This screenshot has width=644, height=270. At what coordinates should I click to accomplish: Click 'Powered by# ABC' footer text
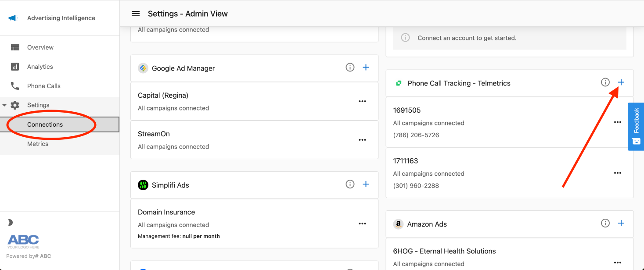click(x=29, y=256)
